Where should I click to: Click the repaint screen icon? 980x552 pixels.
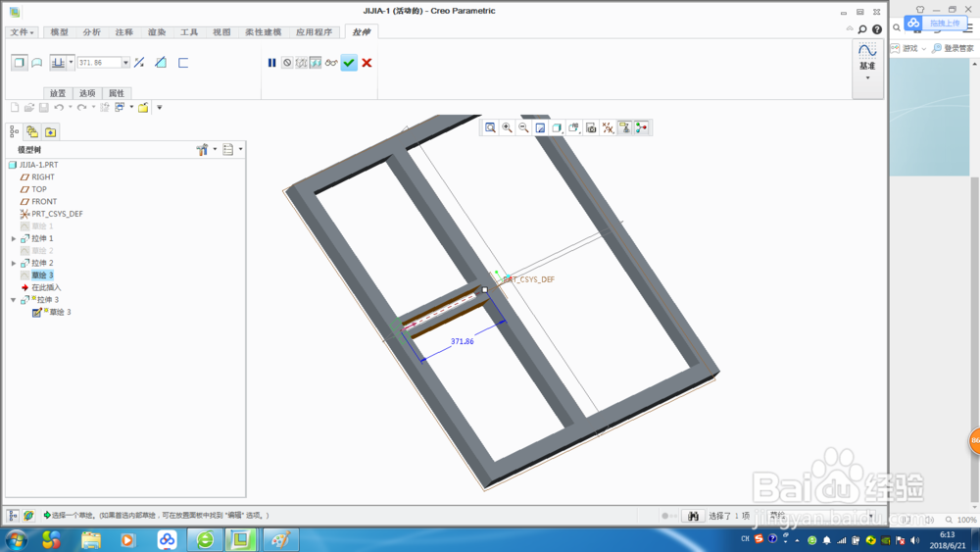point(541,127)
